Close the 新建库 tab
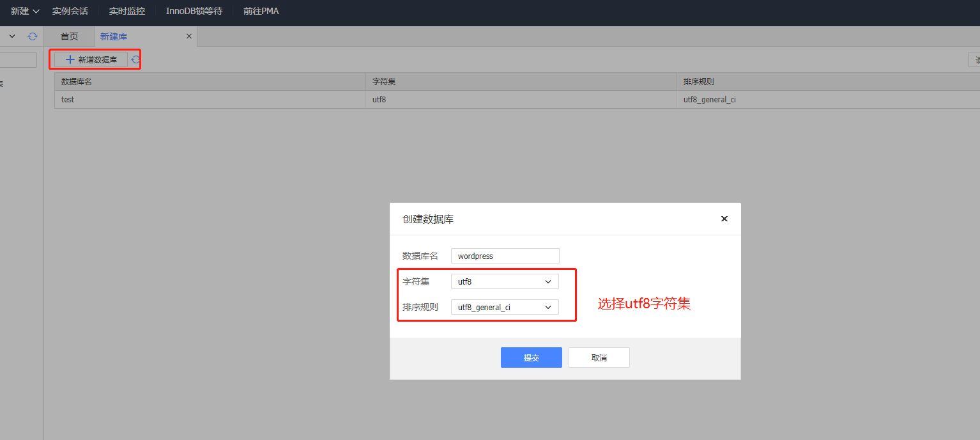The image size is (980, 440). click(x=188, y=36)
